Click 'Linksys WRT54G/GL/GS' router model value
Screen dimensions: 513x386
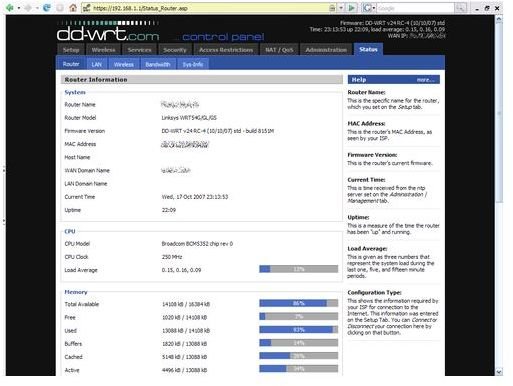[x=189, y=118]
